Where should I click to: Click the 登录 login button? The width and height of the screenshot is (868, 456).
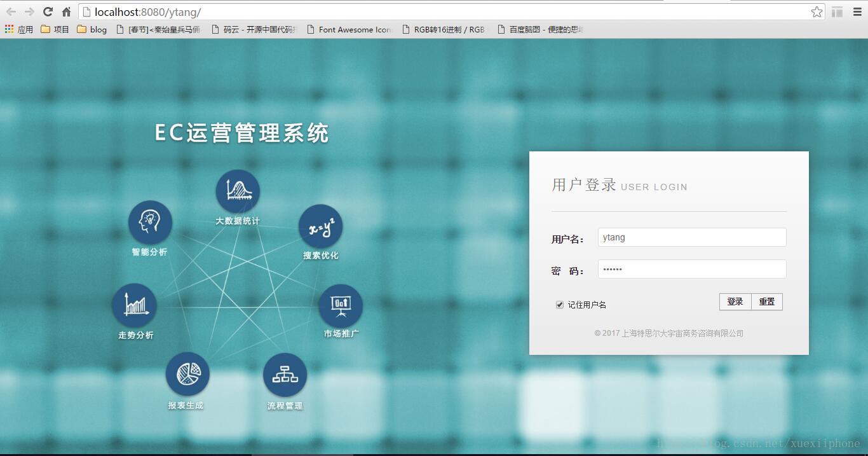coord(735,301)
